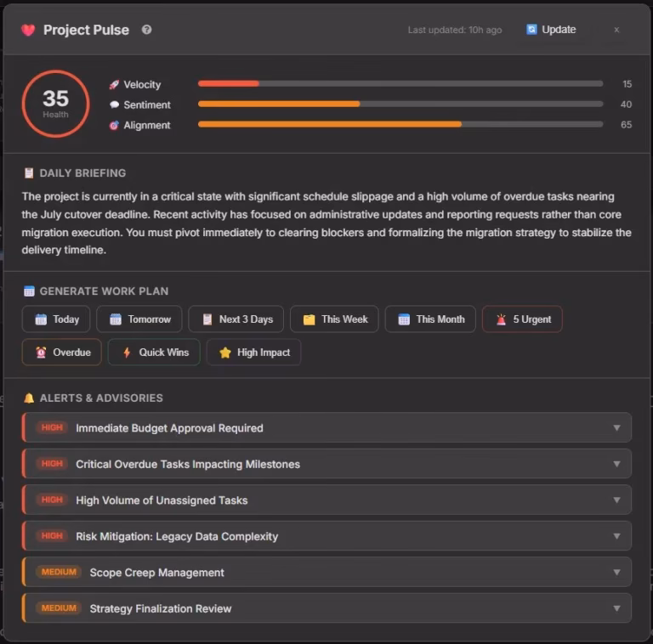Click the HIGH badge on Critical Overdue Tasks
Screen dimensions: 653x644
[52, 464]
